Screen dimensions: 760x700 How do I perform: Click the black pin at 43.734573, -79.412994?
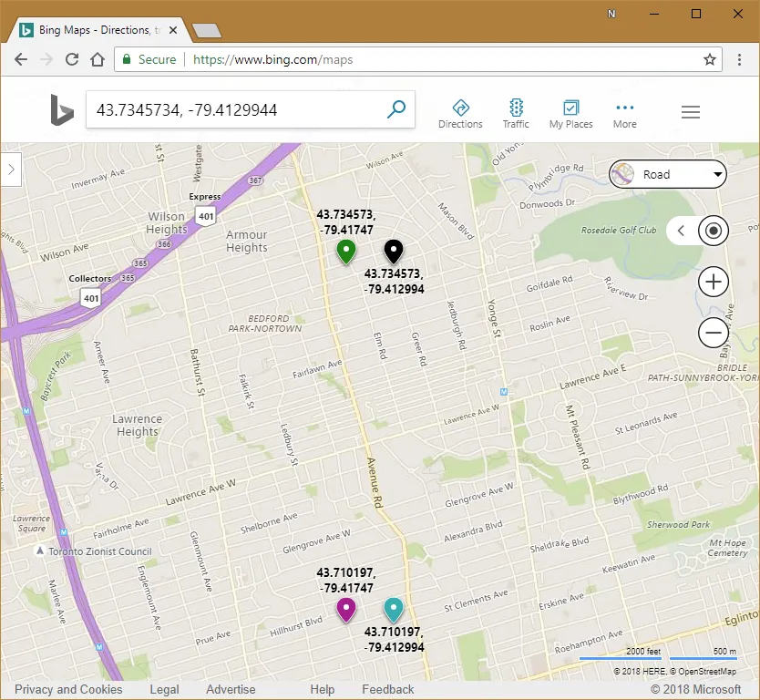(394, 252)
